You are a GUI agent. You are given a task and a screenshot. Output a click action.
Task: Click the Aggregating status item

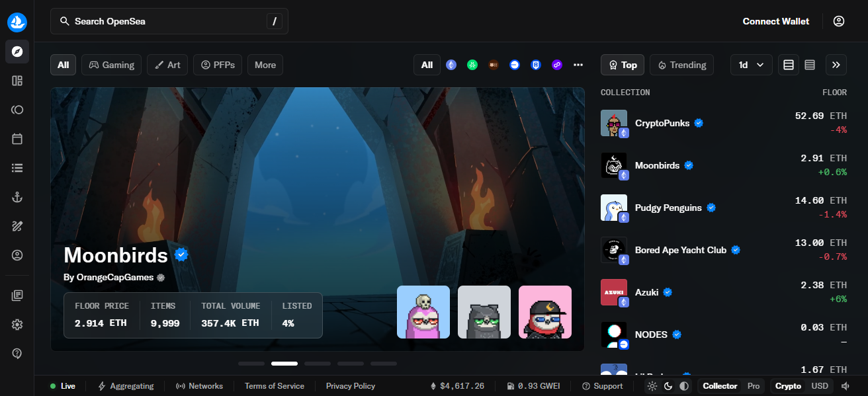pyautogui.click(x=126, y=386)
